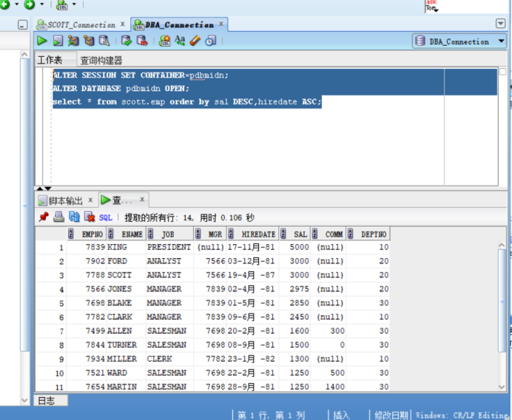This screenshot has width=512, height=420.
Task: Click the sort icon on the ENAME column
Action: tap(111, 234)
